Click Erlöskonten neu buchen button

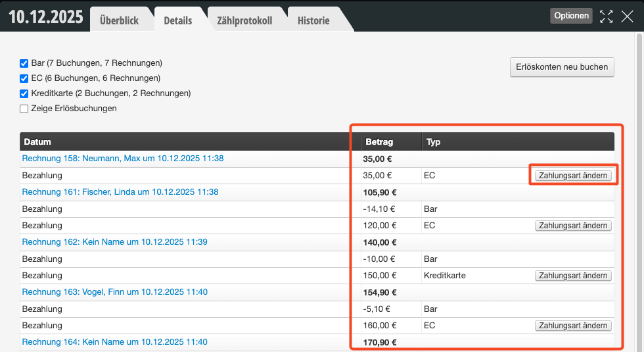pos(562,66)
